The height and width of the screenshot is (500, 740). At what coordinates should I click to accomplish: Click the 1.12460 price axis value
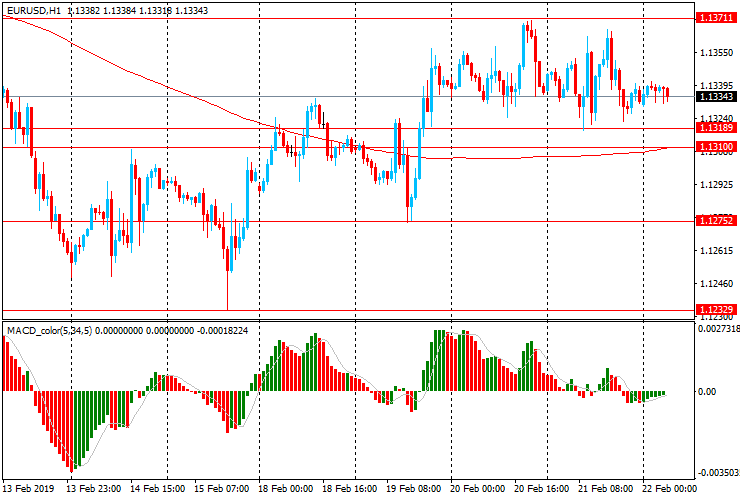click(x=716, y=283)
